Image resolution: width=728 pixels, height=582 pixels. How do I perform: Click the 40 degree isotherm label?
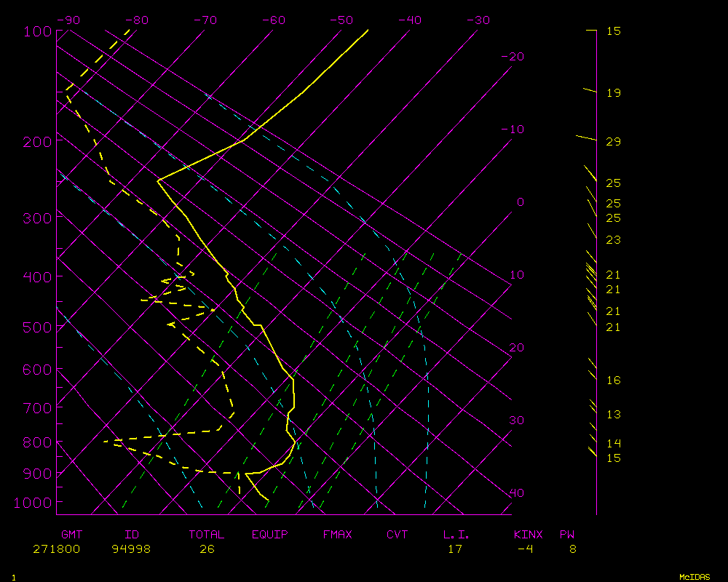(x=516, y=493)
